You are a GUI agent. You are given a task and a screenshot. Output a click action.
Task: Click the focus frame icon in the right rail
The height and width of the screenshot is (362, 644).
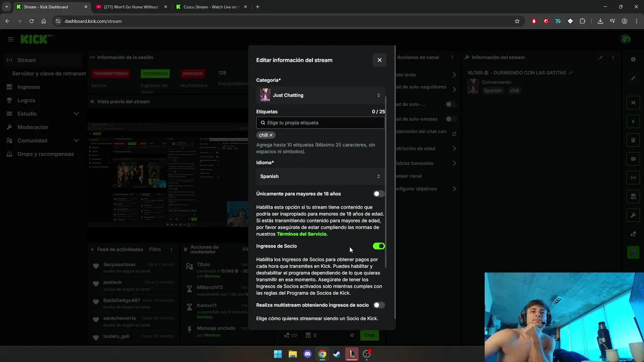[x=633, y=103]
